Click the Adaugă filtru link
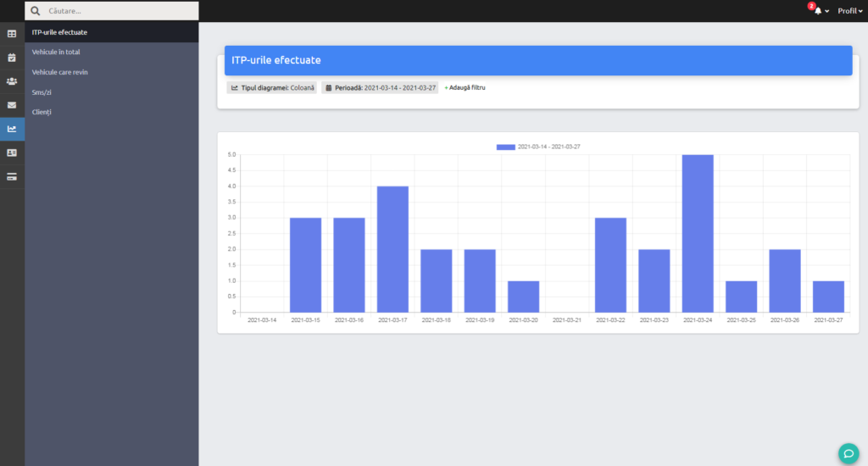868x466 pixels. [x=465, y=87]
